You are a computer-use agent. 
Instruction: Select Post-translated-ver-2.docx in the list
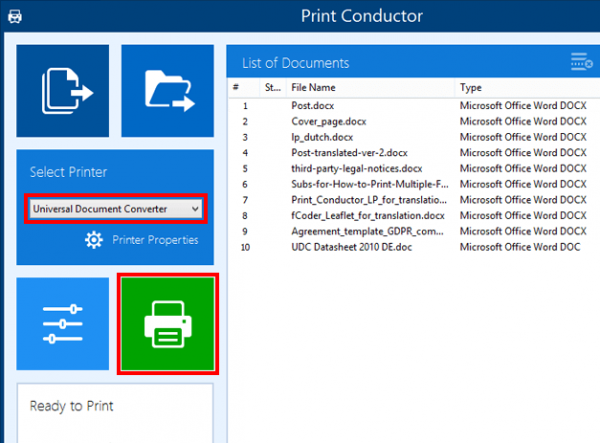(349, 153)
